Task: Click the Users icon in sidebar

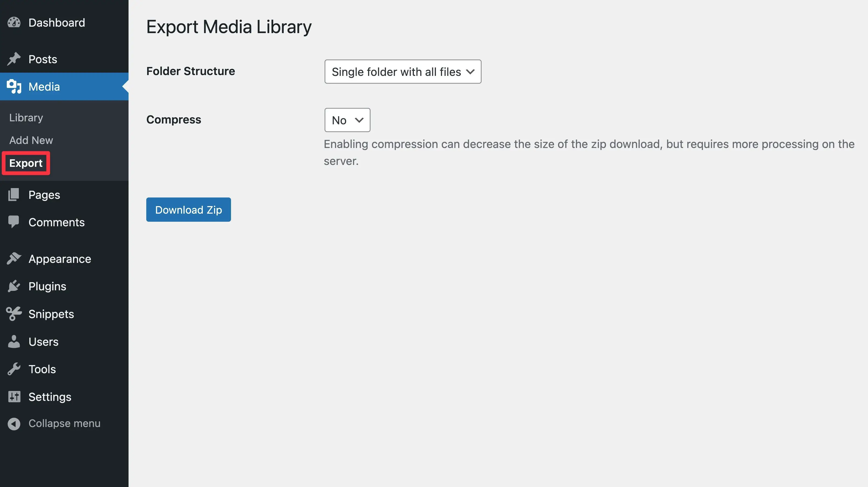Action: pyautogui.click(x=14, y=341)
